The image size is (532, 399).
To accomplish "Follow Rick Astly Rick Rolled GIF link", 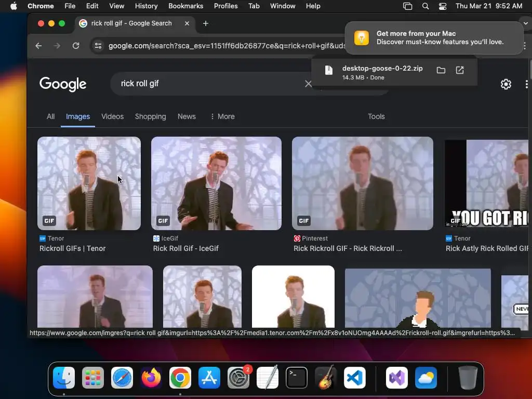I will pyautogui.click(x=487, y=248).
